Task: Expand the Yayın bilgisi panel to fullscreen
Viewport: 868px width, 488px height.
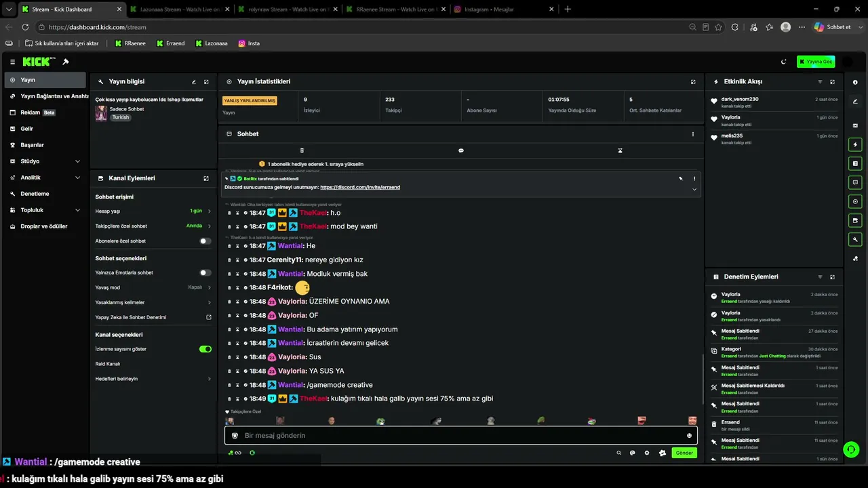Action: click(206, 82)
